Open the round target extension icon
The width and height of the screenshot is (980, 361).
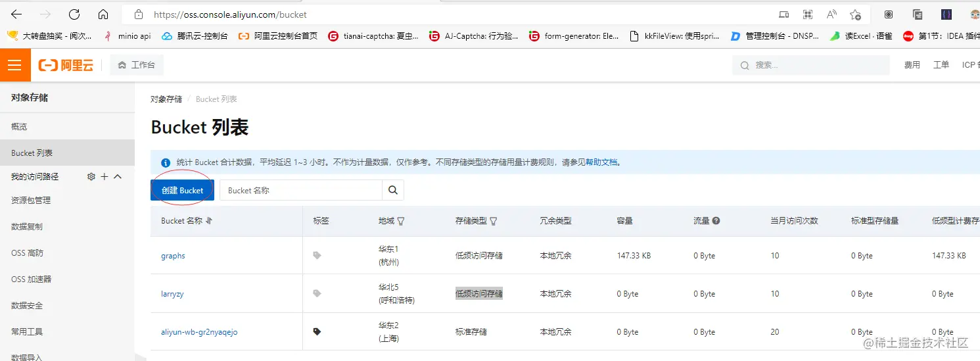(x=889, y=14)
